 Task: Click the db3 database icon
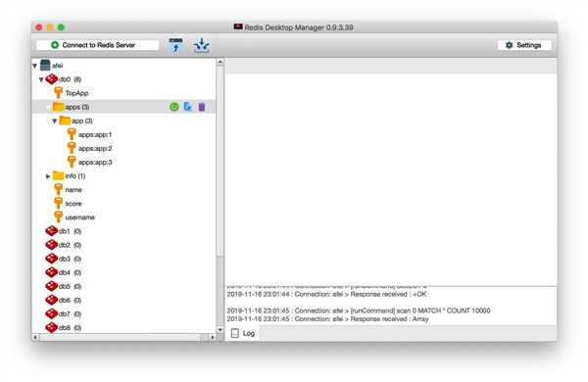(x=52, y=259)
